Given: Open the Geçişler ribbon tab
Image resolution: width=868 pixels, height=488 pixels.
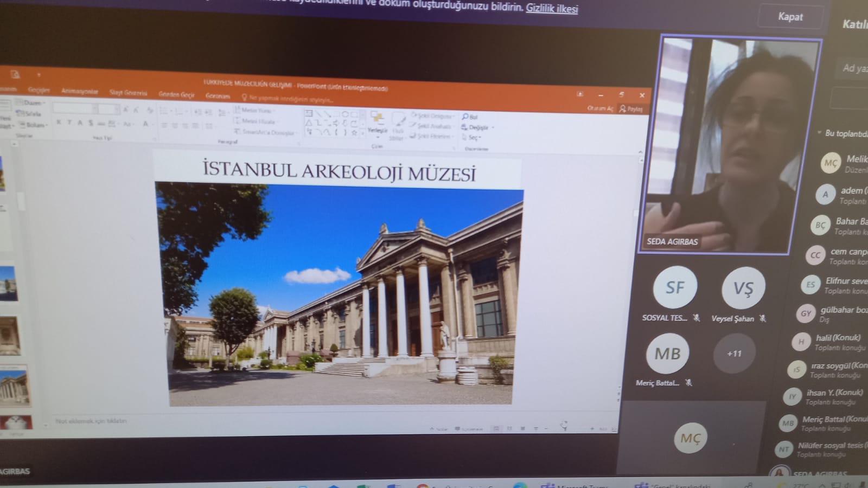Looking at the screenshot, I should (x=39, y=90).
